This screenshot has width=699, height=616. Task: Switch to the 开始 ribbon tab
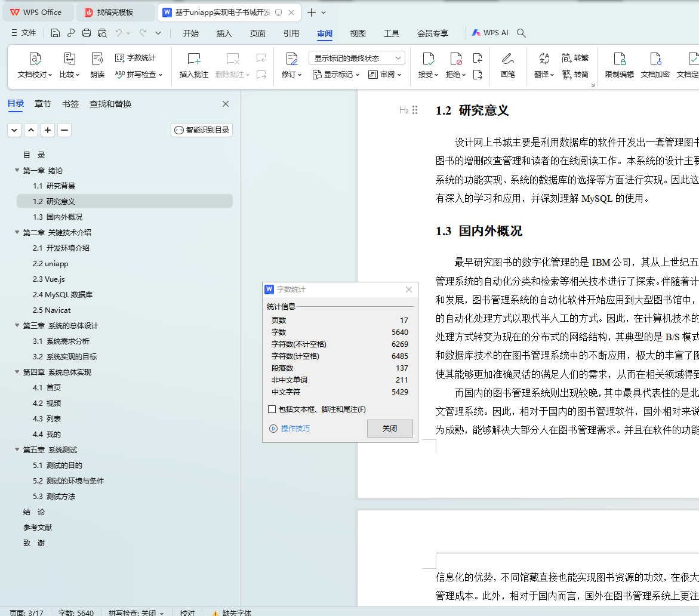pos(191,33)
